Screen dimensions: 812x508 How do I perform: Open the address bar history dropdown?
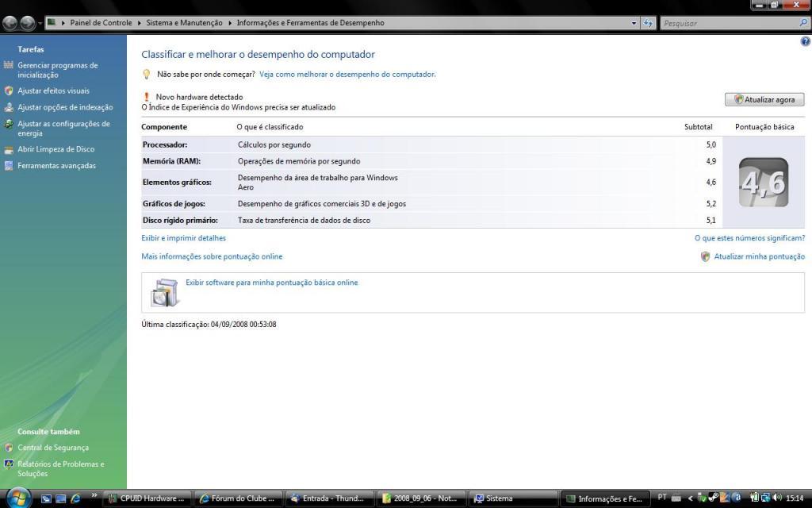(634, 23)
